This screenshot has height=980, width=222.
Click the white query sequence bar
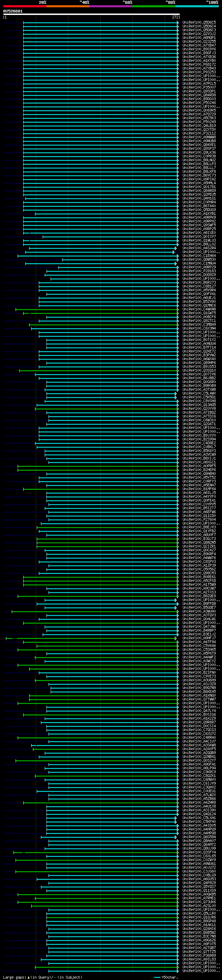pyautogui.click(x=92, y=15)
